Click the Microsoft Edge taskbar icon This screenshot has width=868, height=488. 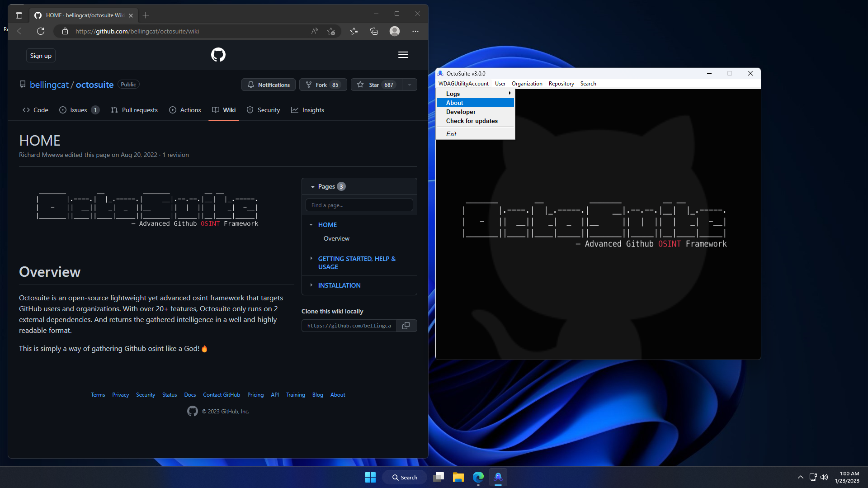(478, 477)
